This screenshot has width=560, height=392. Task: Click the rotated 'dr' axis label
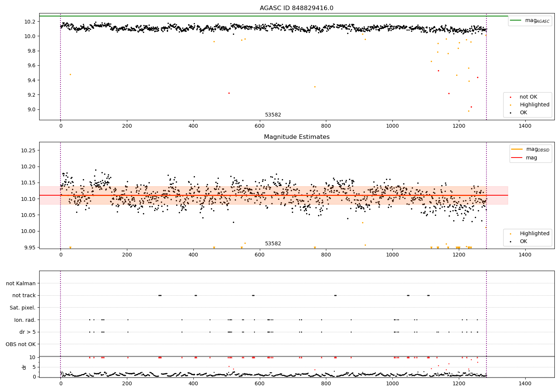[x=24, y=367]
